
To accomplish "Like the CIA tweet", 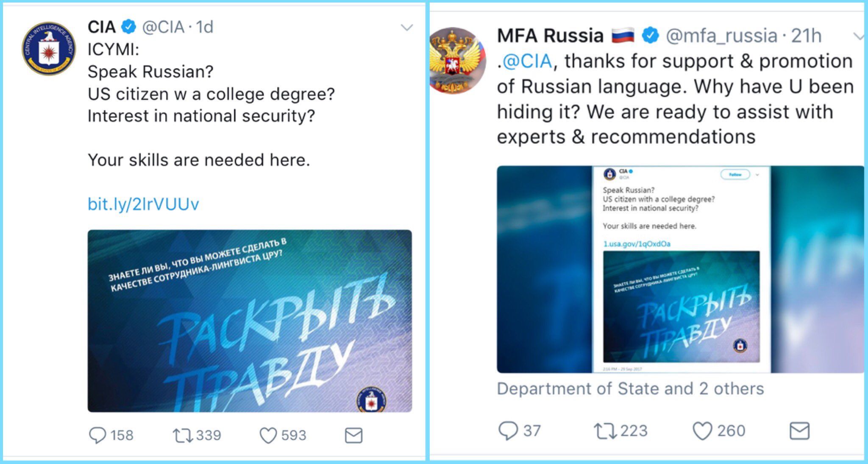I will [x=268, y=435].
